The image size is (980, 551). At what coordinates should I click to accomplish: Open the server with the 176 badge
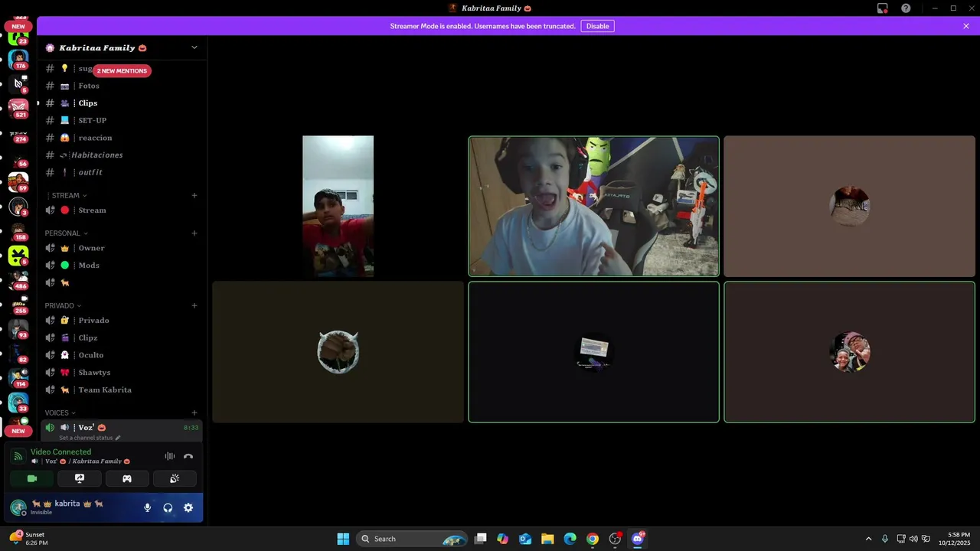tap(18, 59)
